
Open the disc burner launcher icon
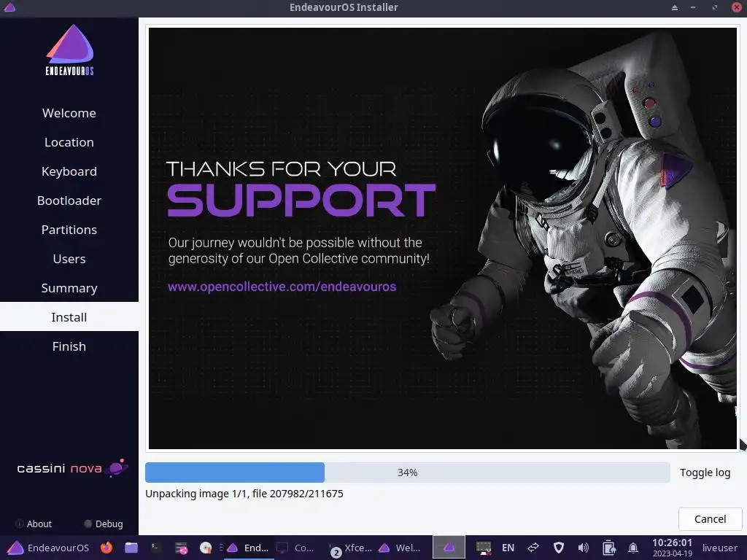tap(206, 548)
